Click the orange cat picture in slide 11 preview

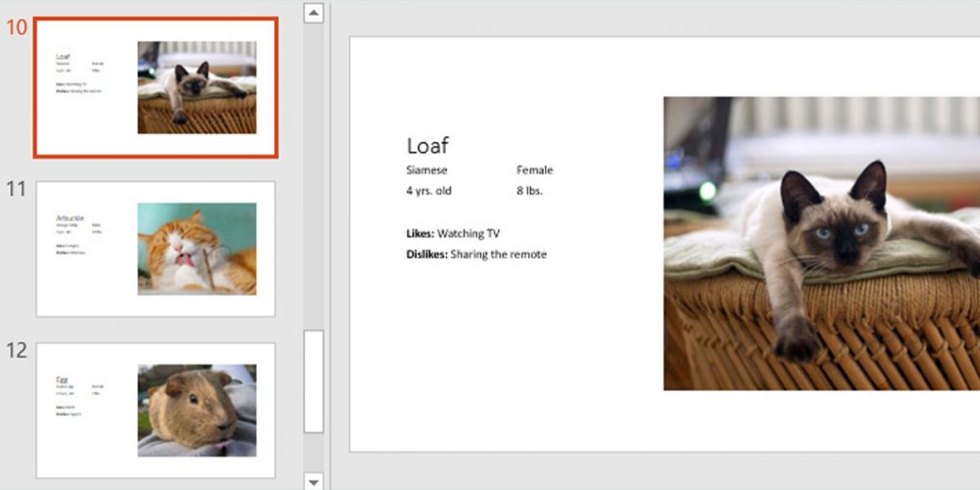click(197, 249)
